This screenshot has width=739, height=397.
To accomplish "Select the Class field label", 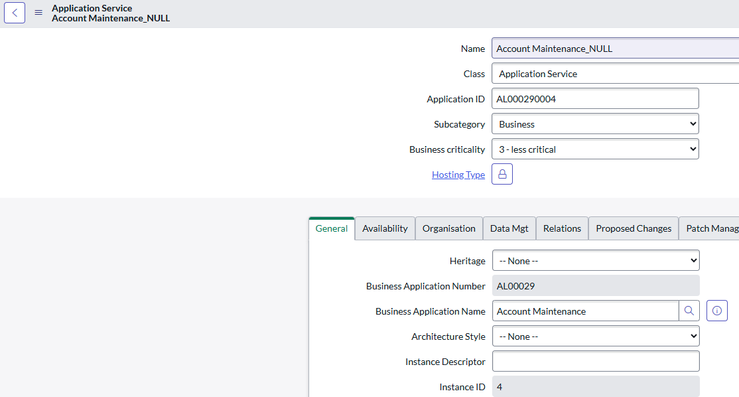I will tap(474, 74).
